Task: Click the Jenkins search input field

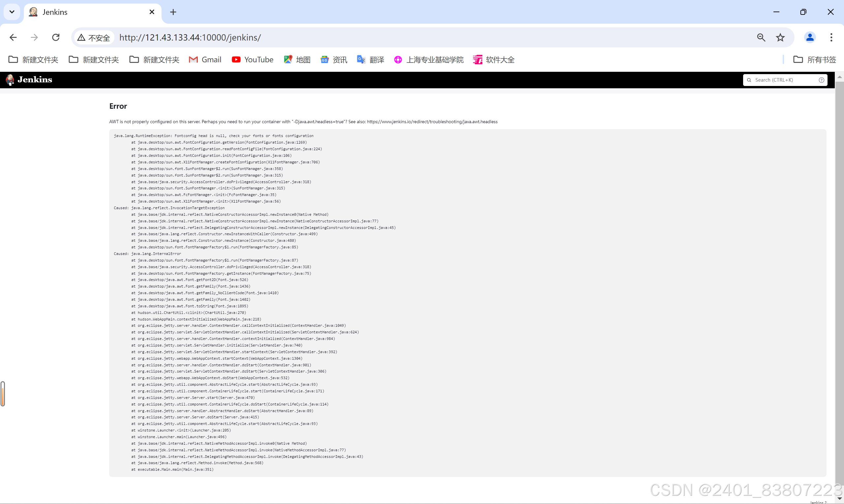Action: pyautogui.click(x=782, y=80)
